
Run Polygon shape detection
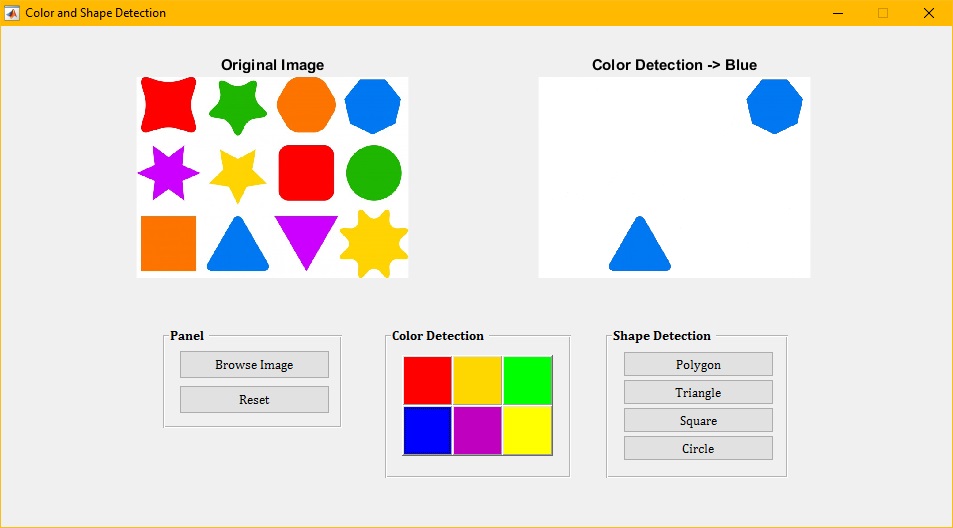click(x=698, y=364)
